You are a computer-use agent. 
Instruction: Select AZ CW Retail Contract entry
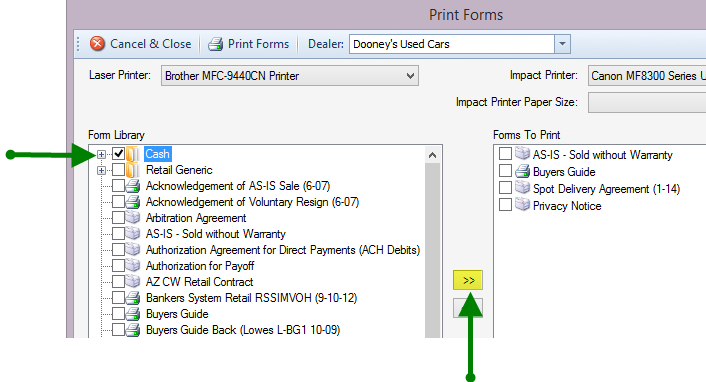(199, 282)
